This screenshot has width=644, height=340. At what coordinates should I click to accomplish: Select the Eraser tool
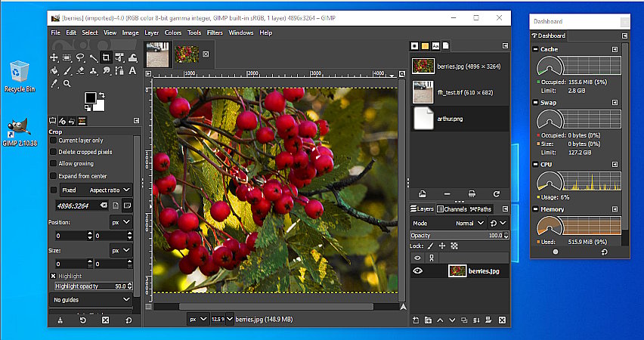pyautogui.click(x=79, y=70)
